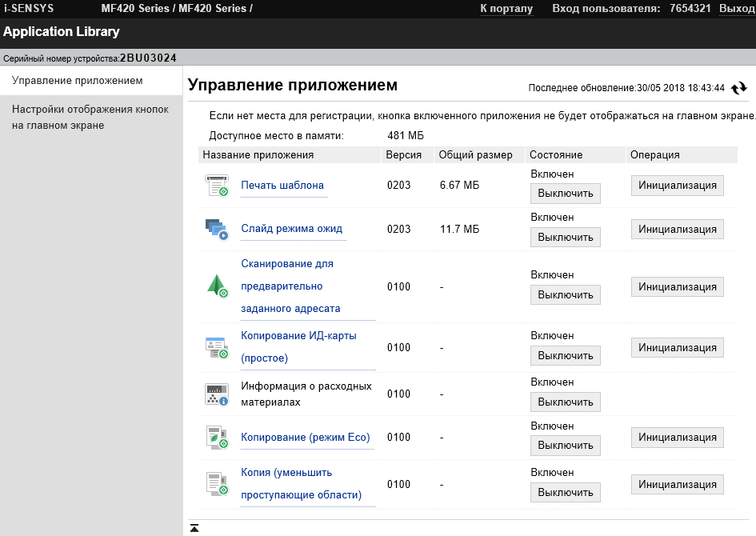The width and height of the screenshot is (756, 536).
Task: Click the Копия (уменьшить проступающие области) icon
Action: pyautogui.click(x=217, y=484)
